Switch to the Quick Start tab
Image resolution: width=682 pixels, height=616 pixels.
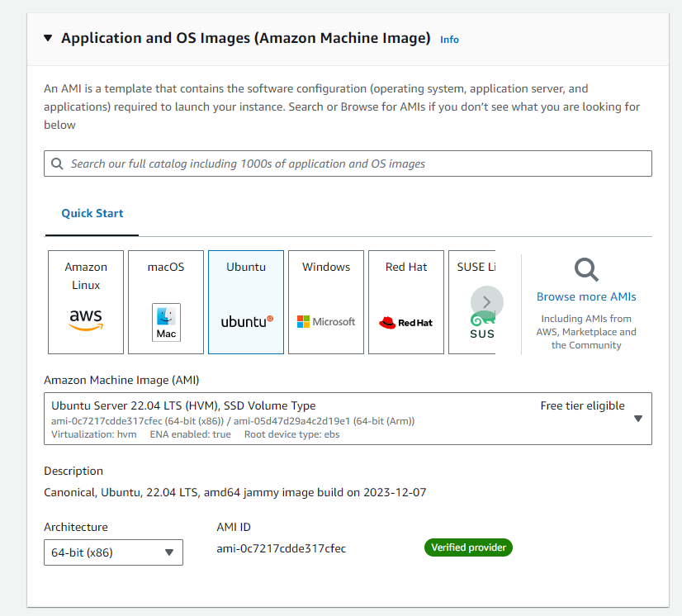tap(91, 212)
